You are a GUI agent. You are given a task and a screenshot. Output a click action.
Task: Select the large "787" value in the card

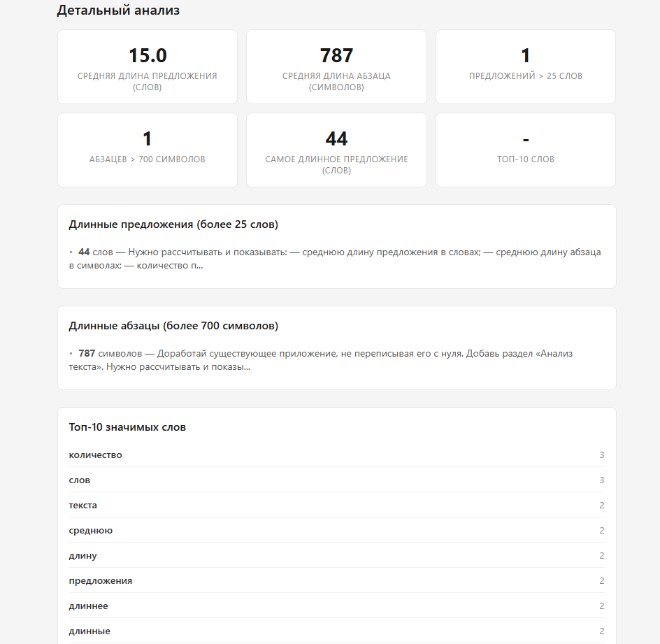[x=337, y=55]
